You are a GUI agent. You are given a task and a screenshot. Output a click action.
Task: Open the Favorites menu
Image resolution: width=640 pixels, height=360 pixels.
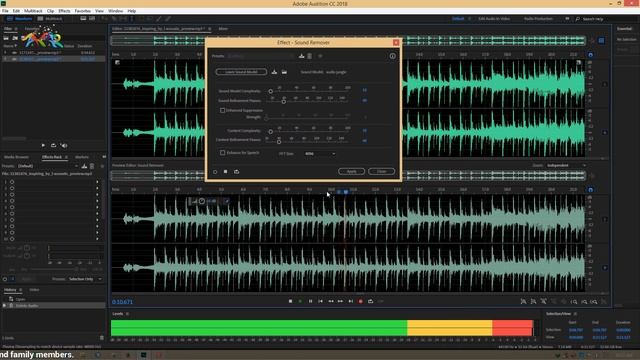[82, 11]
